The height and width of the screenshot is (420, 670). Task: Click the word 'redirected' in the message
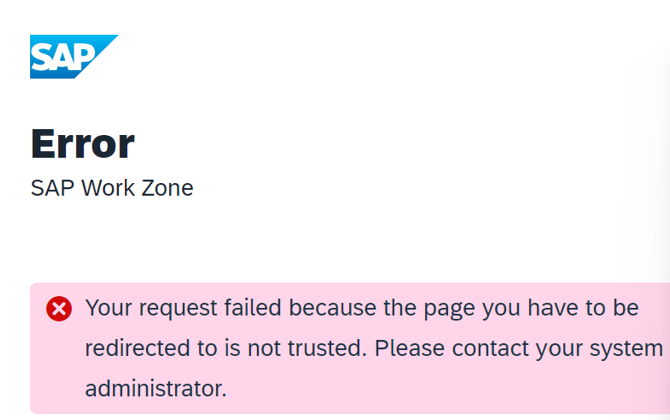coord(138,348)
